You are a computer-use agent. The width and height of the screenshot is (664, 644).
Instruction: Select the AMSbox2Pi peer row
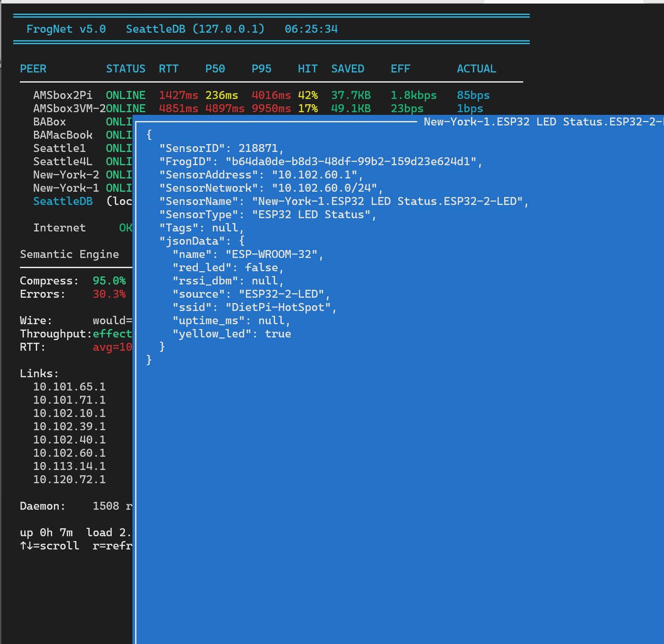62,95
